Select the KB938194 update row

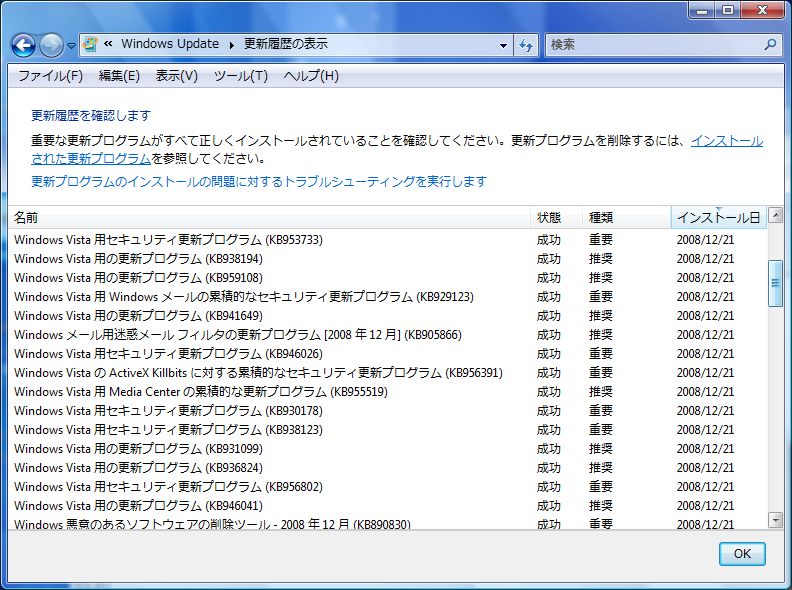coord(387,259)
